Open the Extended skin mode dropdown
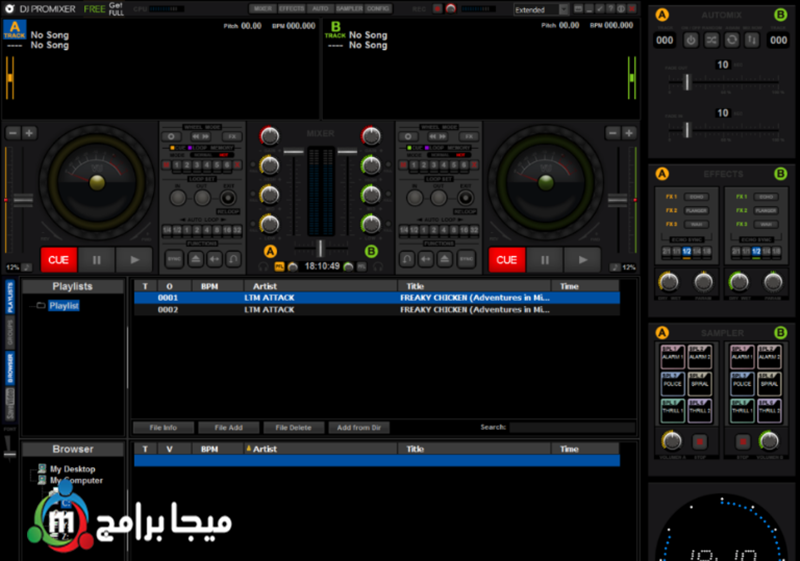 click(541, 10)
